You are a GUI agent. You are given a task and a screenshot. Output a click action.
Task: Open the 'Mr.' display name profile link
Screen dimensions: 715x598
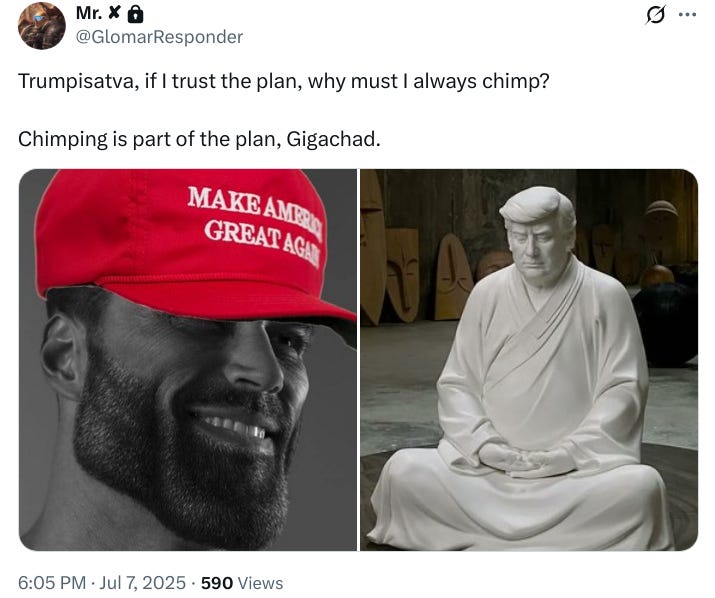pyautogui.click(x=89, y=14)
